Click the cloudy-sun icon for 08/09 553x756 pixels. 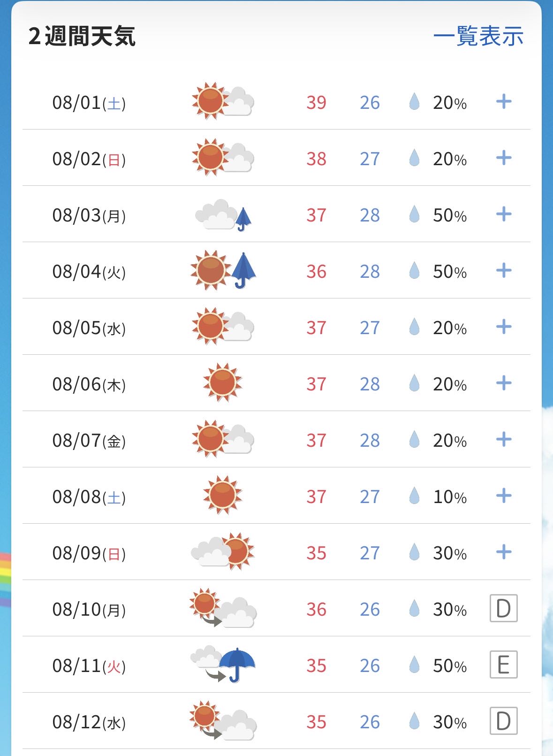tap(223, 551)
